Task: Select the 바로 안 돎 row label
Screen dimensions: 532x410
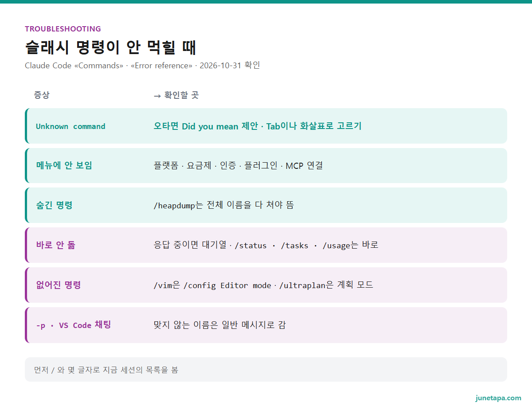Action: pos(55,245)
